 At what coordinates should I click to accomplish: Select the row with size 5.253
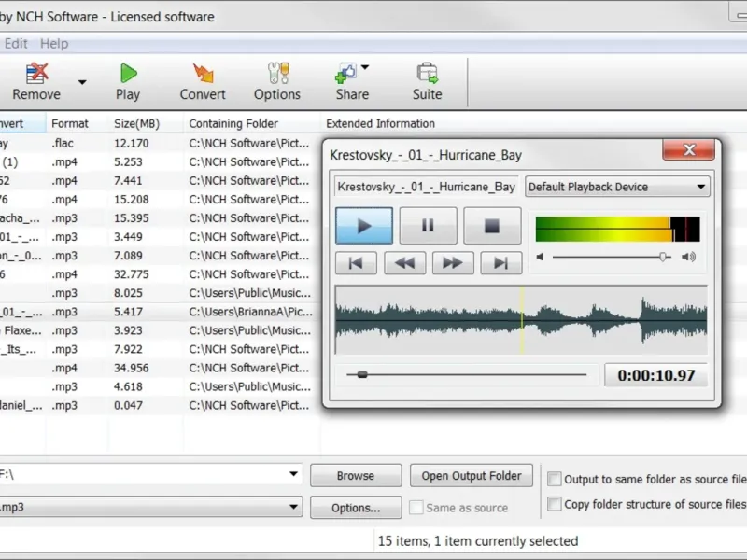tap(160, 161)
